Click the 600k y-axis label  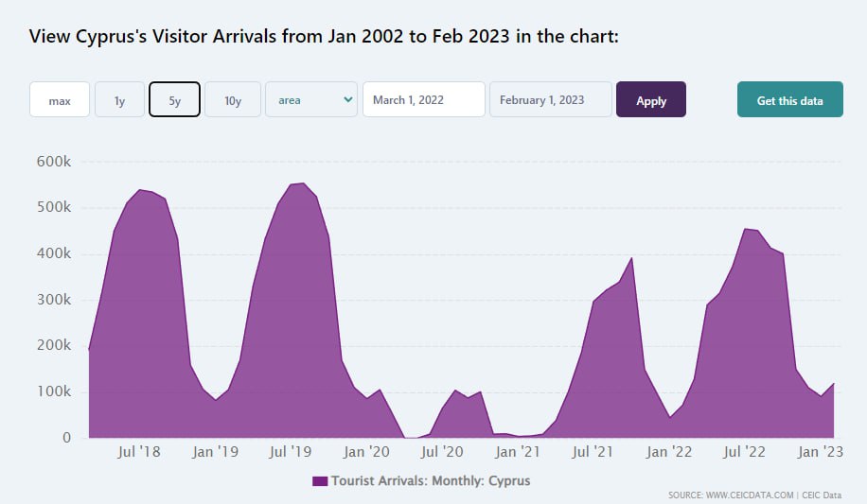pyautogui.click(x=54, y=162)
